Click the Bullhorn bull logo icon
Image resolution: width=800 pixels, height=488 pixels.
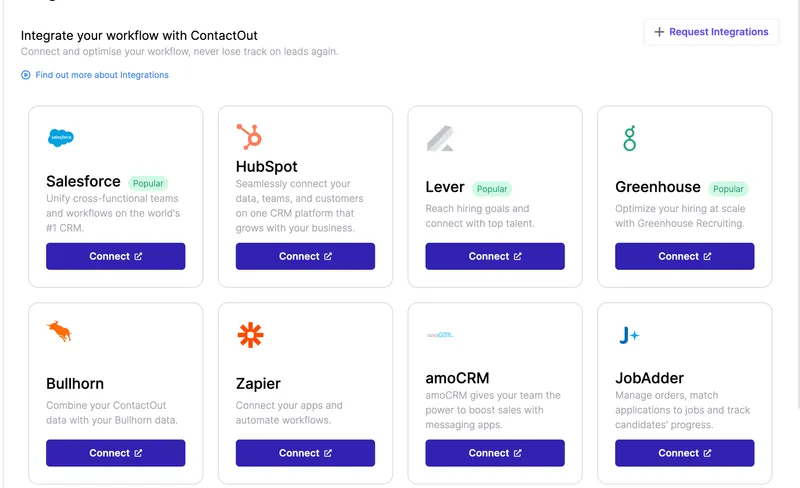coord(59,331)
